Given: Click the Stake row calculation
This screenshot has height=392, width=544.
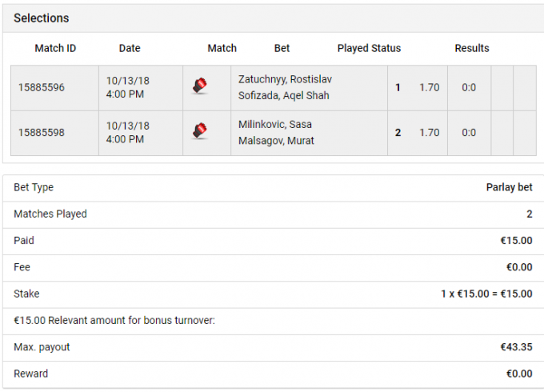Looking at the screenshot, I should (486, 294).
